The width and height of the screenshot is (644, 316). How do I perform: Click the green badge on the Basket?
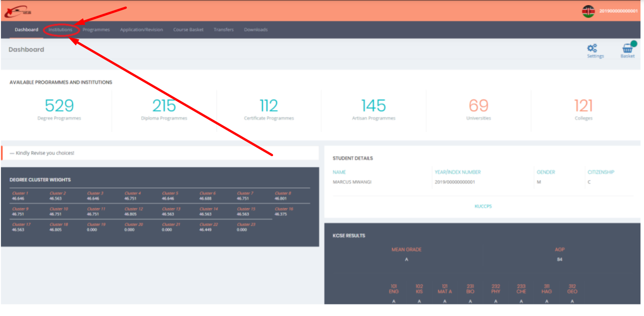634,44
